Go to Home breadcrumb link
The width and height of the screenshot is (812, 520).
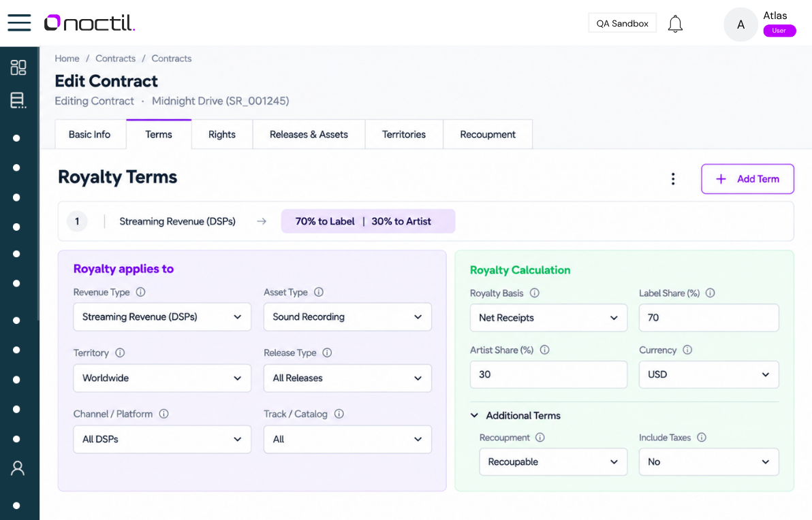point(67,59)
